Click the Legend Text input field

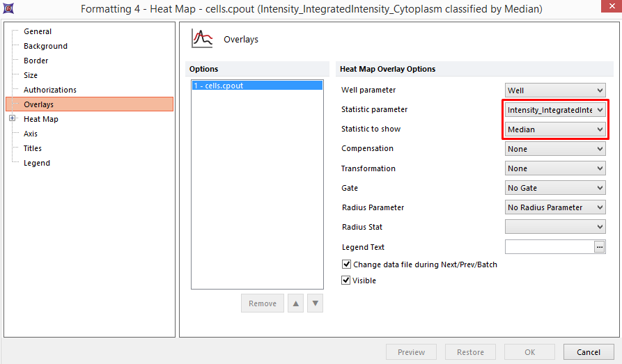tap(549, 247)
